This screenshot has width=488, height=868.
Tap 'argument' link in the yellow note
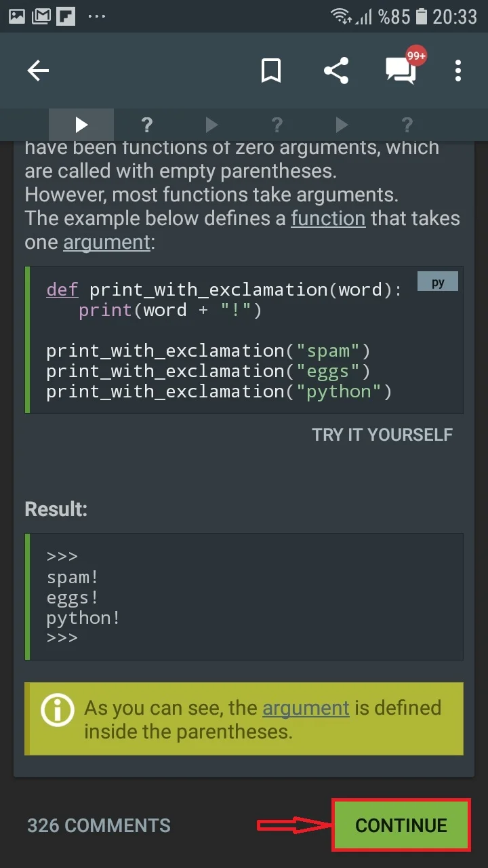306,708
